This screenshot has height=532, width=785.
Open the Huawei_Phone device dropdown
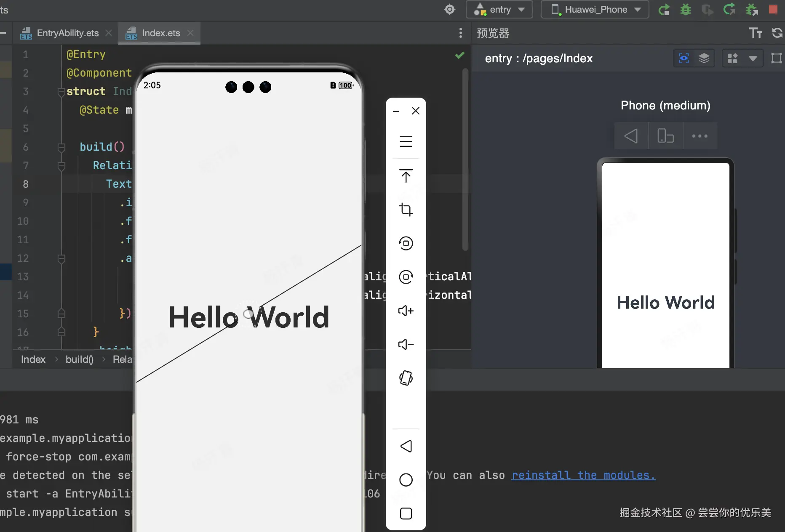(595, 9)
